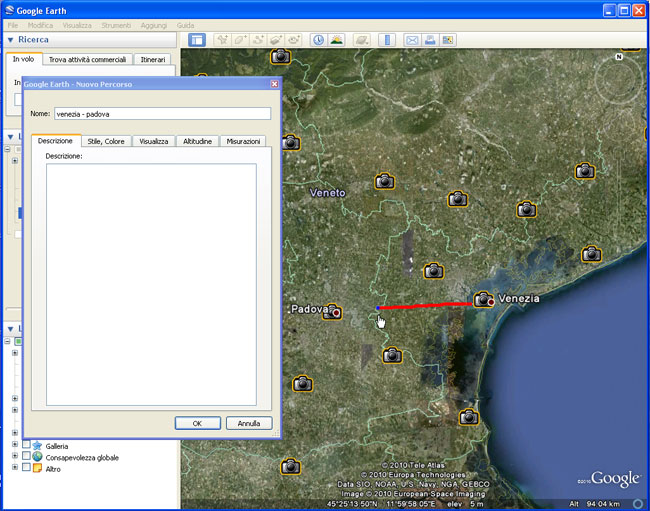Viewport: 650px width, 511px height.
Task: Open the Visualizza menu
Action: (77, 25)
